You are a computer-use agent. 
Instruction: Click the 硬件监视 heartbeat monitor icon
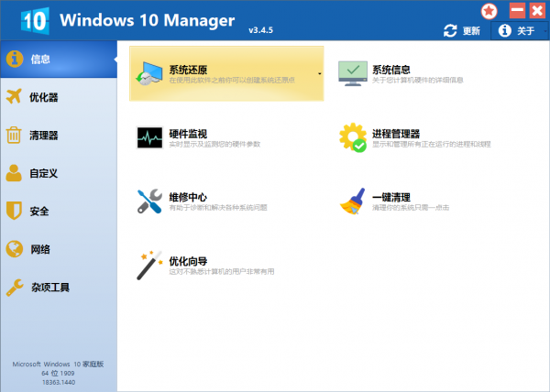(x=149, y=137)
